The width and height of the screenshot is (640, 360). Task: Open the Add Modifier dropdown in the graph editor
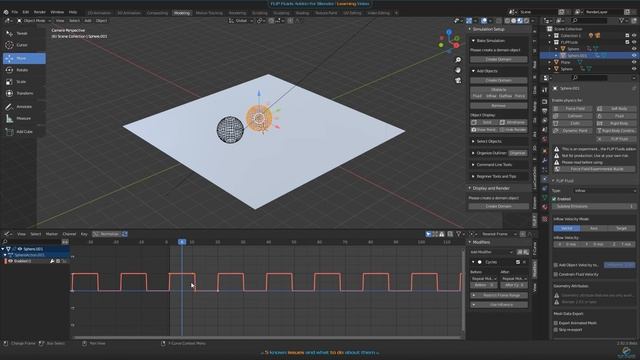coord(492,252)
